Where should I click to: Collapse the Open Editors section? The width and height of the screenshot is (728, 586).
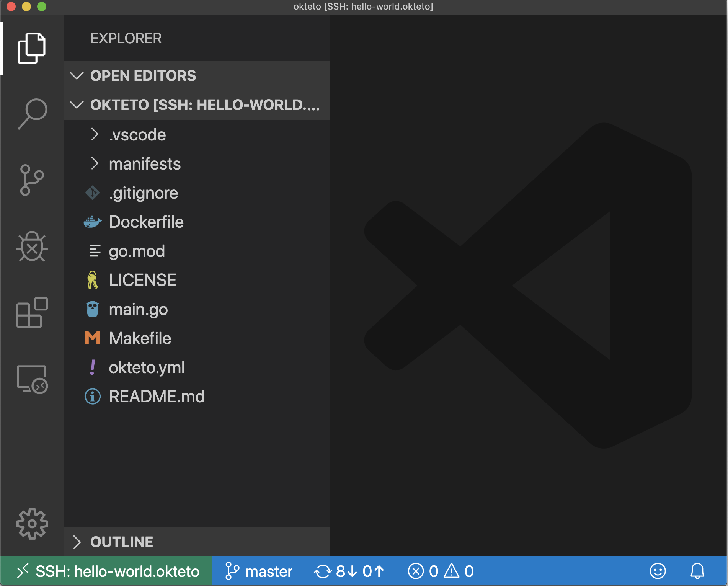[x=197, y=76]
